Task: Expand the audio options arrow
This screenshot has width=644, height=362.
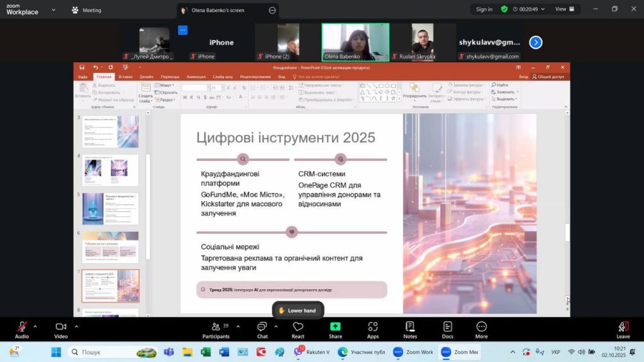Action: tap(35, 326)
